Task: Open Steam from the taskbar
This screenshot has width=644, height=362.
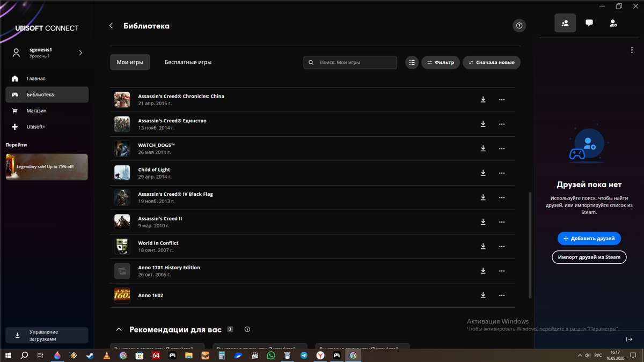Action: pos(90,355)
